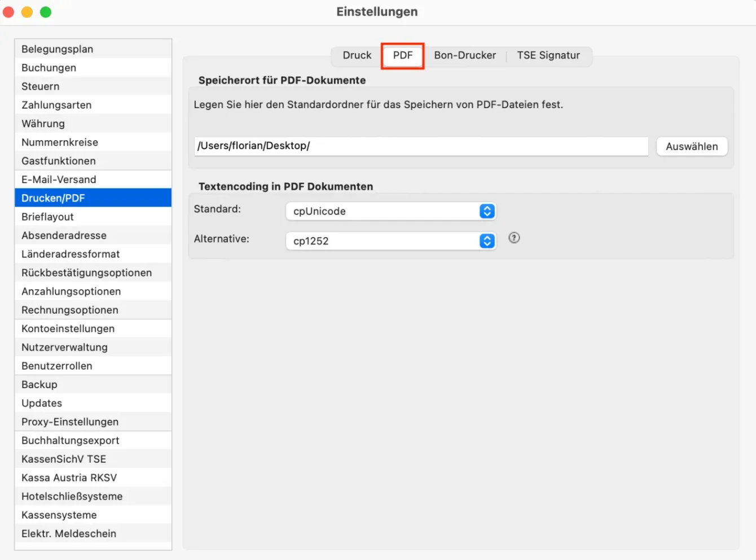Select the PDF tab
This screenshot has height=560, width=756.
pos(403,55)
